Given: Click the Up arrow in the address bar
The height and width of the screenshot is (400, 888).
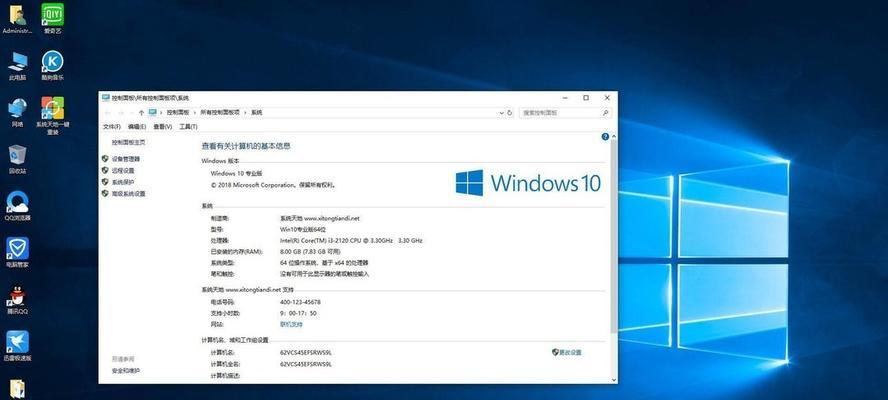Looking at the screenshot, I should [x=142, y=113].
